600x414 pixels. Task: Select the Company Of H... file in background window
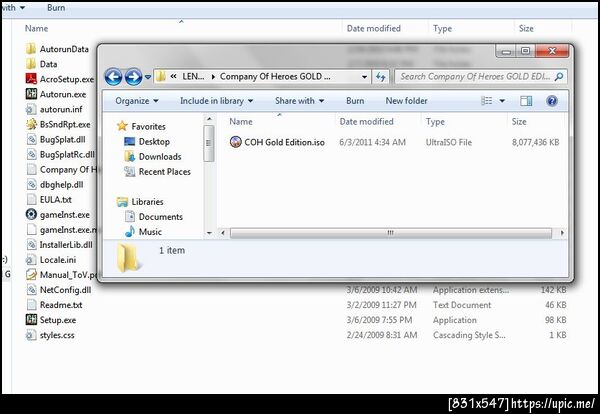pos(61,170)
